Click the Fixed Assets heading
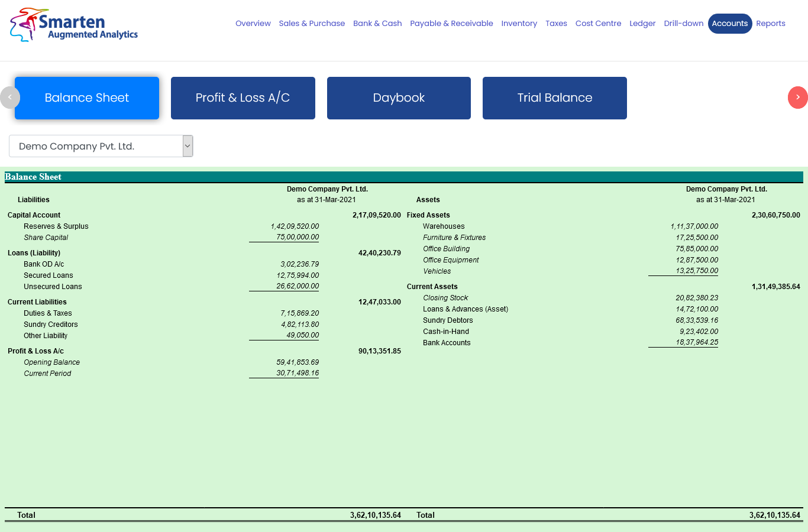The width and height of the screenshot is (808, 532). 428,215
